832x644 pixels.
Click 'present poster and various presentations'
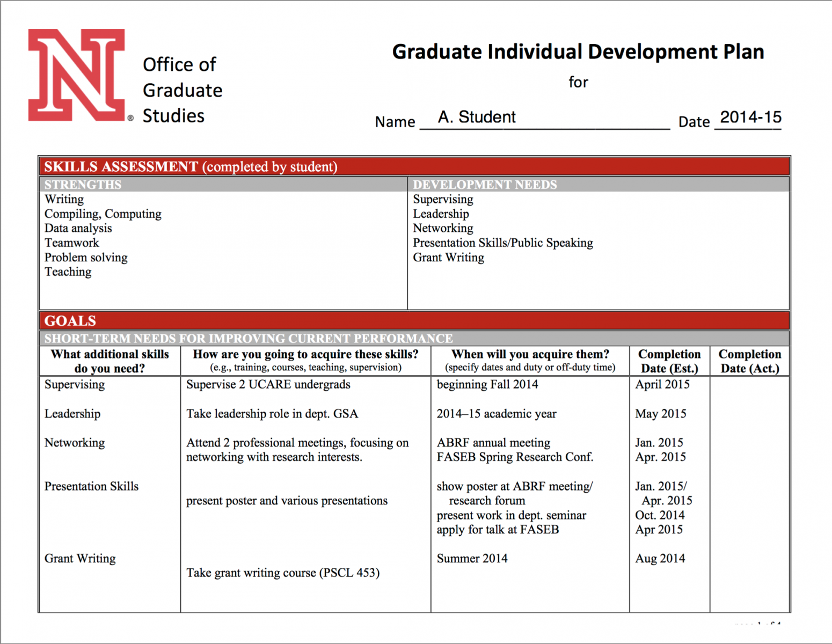tap(287, 501)
